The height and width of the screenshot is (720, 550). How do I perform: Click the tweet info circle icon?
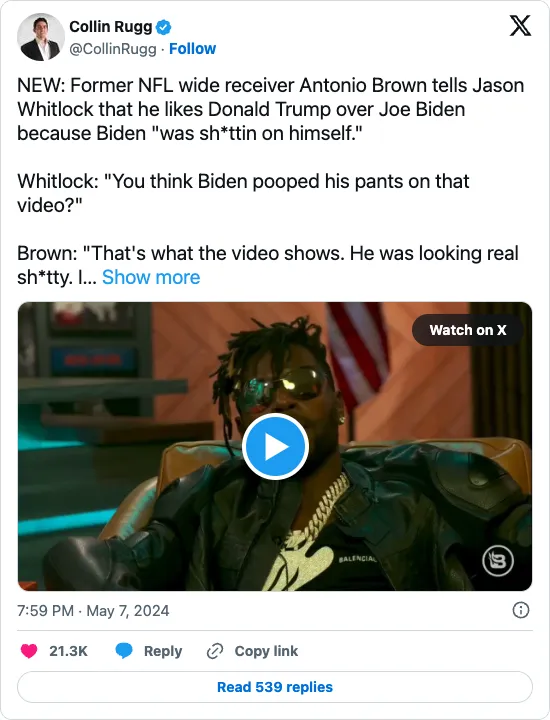521,610
